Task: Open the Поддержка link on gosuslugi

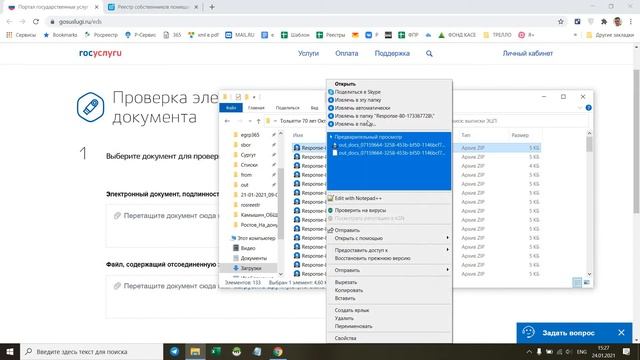Action: 392,53
